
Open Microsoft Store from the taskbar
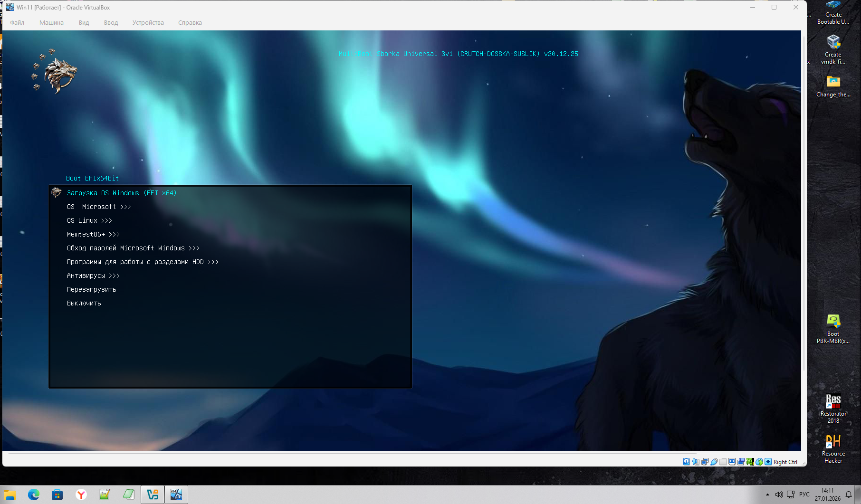tap(57, 494)
